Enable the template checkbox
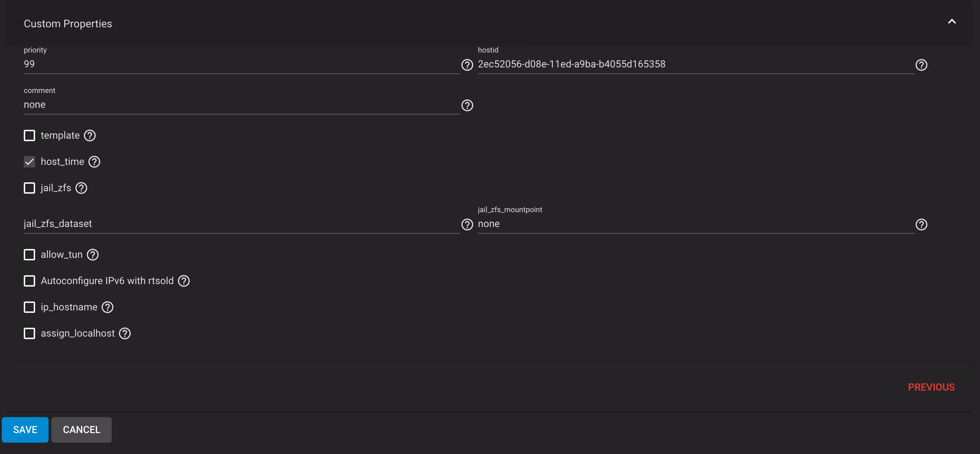The height and width of the screenshot is (454, 980). 29,135
